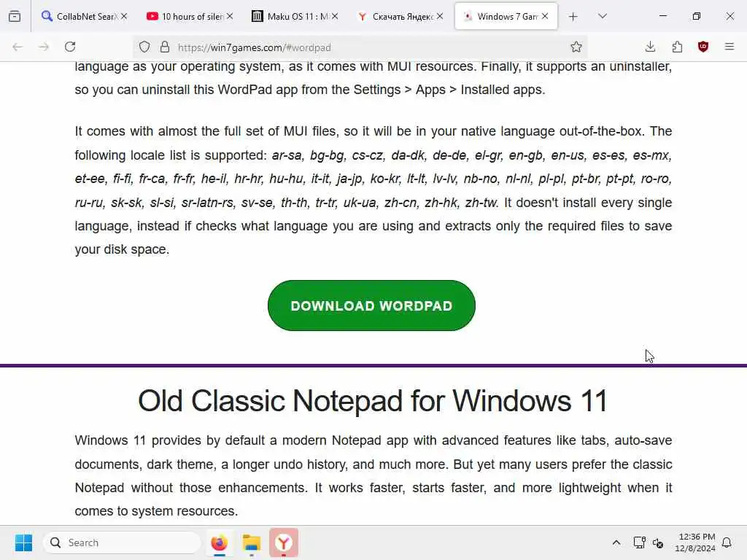Open the notifications bell icon
Screen dimensions: 747x560
[727, 542]
